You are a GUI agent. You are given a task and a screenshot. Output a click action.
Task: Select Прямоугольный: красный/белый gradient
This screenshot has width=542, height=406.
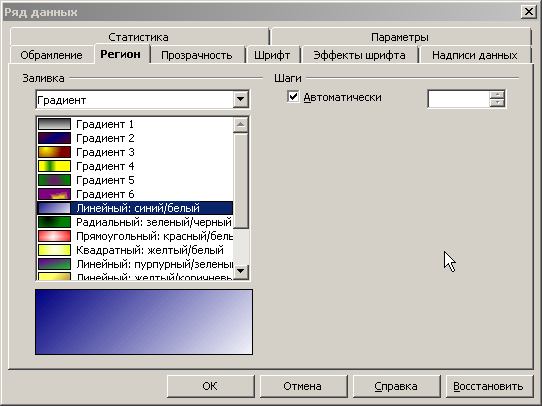point(135,236)
